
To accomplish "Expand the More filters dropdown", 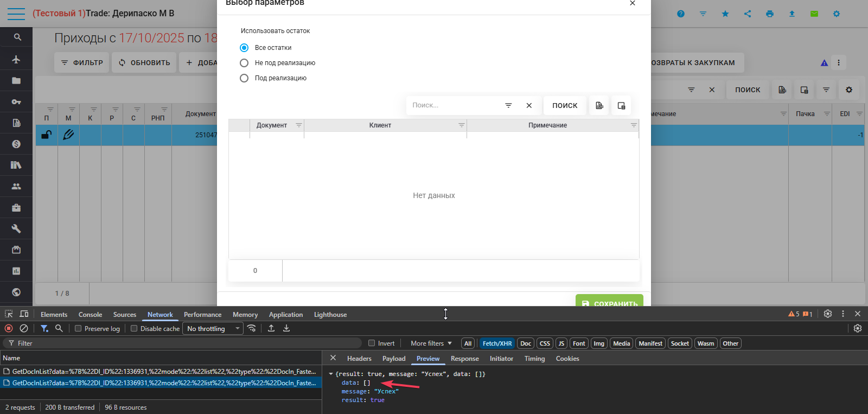I will pyautogui.click(x=431, y=343).
